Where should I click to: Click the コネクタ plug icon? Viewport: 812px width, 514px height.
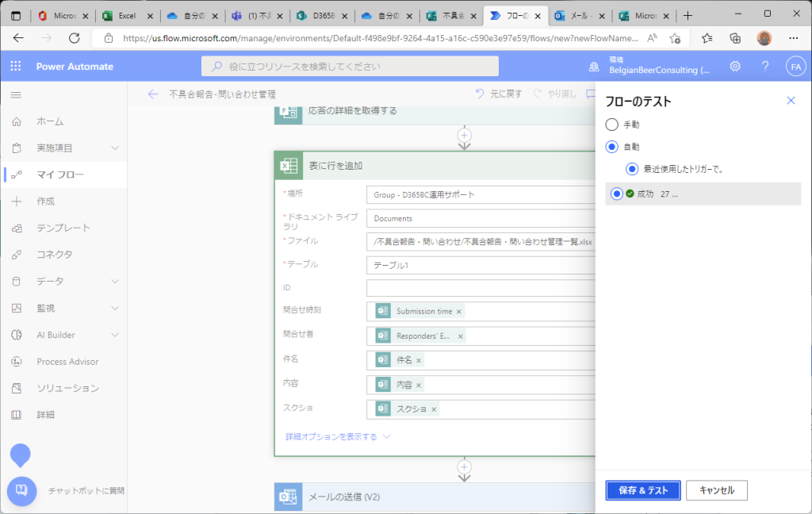click(17, 255)
